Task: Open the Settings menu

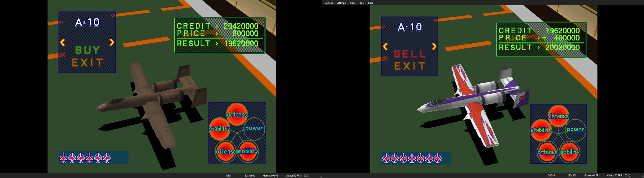Action: [x=341, y=3]
